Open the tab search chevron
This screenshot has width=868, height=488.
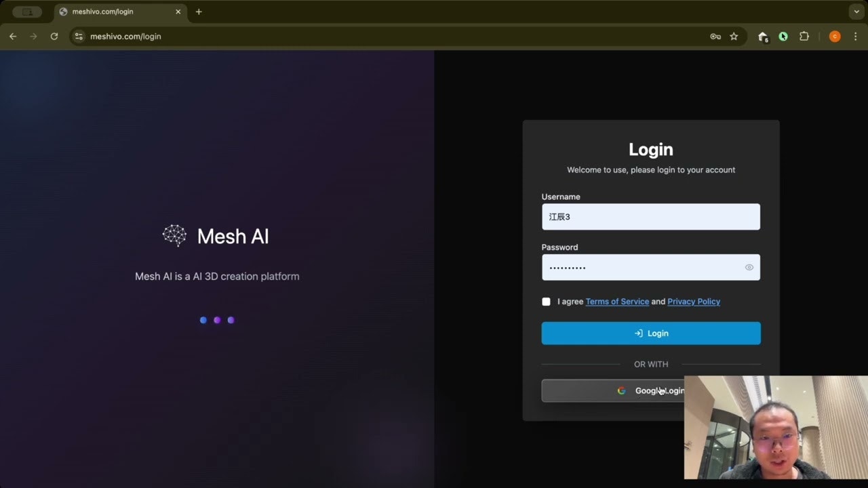point(856,12)
